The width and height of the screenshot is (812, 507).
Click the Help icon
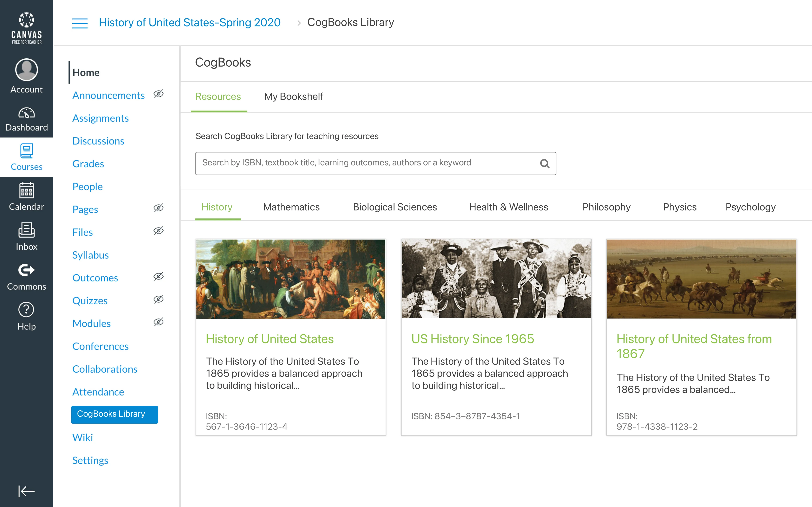(x=27, y=310)
